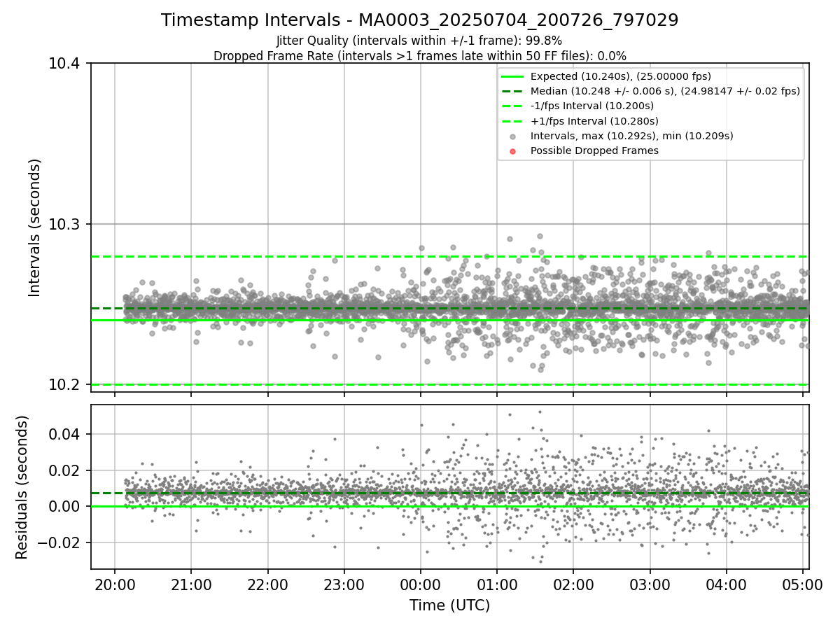Viewport: 840px width, 630px height.
Task: Click the 10.3 y-axis tick label
Action: click(x=66, y=224)
